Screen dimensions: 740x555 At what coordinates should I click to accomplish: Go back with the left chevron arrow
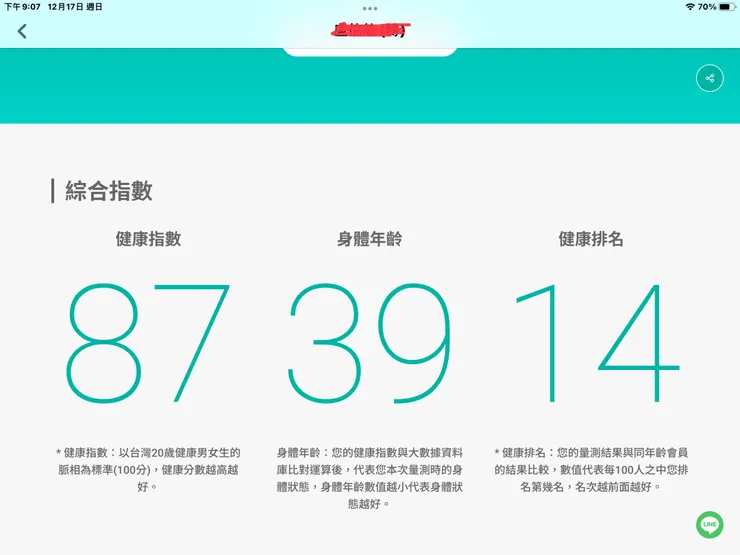pyautogui.click(x=22, y=31)
